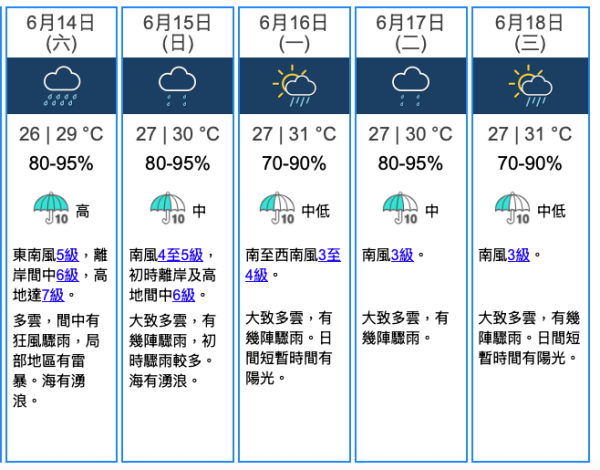Viewport: 600px width, 470px height.
Task: Select the 6月16日 (一) date header
Action: pos(294,33)
